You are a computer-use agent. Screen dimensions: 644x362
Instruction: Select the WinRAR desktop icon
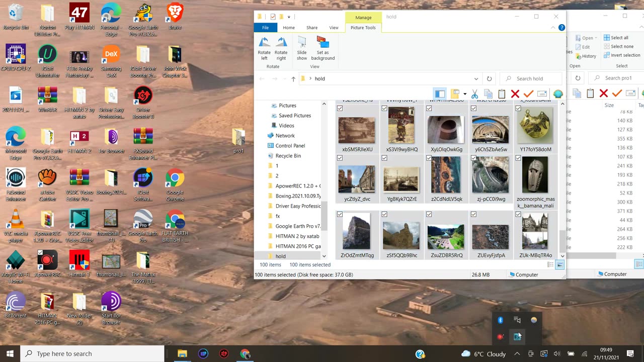47,99
